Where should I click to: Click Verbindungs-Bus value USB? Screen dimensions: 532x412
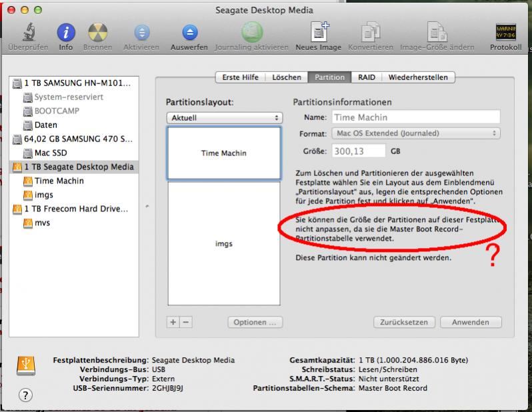click(x=159, y=369)
